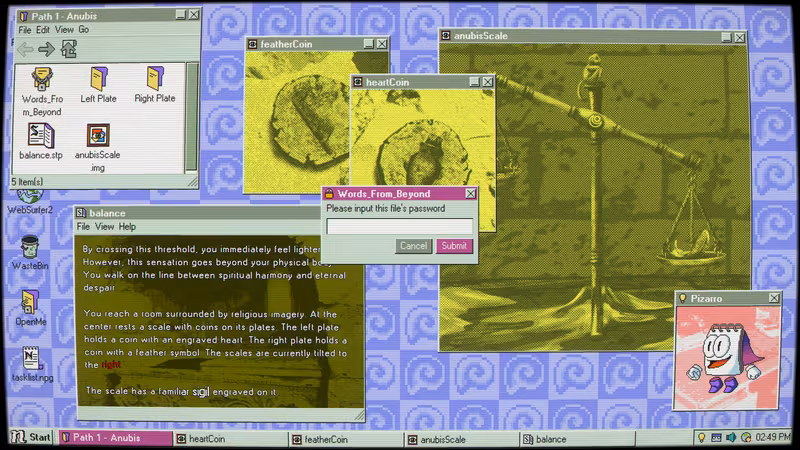Minimize the anubisScale window
Viewport: 800px width, 450px height.
coord(727,37)
